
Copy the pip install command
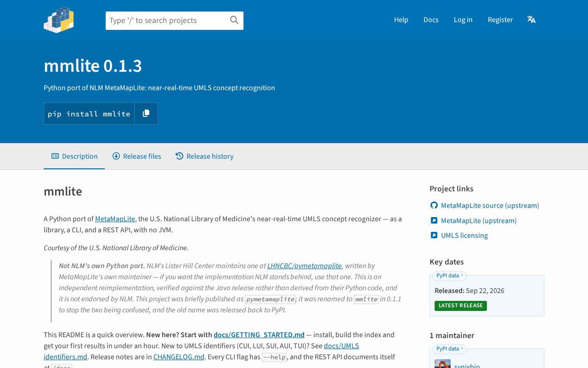(x=146, y=114)
